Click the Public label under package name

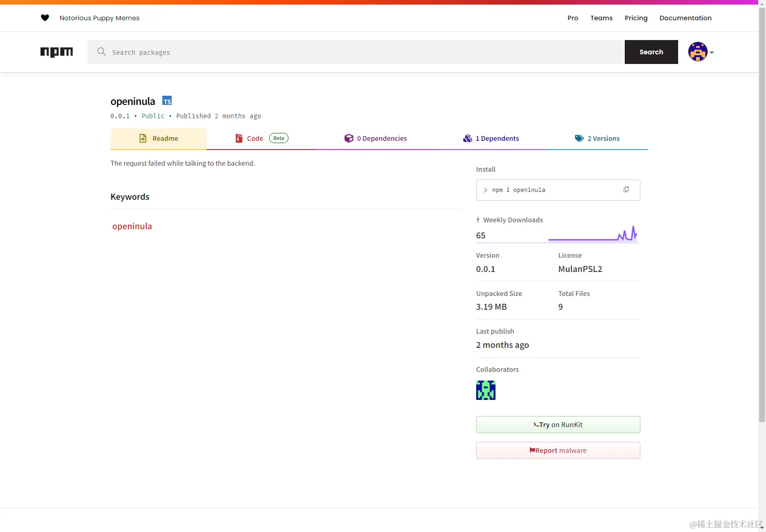[153, 116]
